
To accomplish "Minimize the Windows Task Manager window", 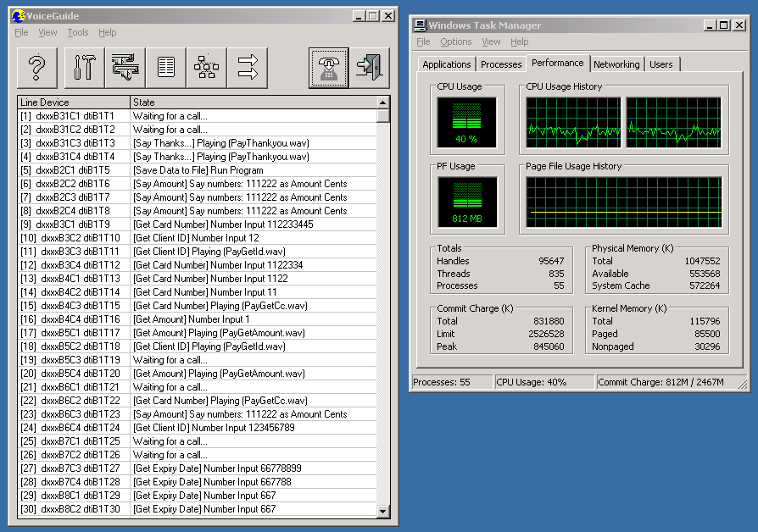I will pos(709,25).
